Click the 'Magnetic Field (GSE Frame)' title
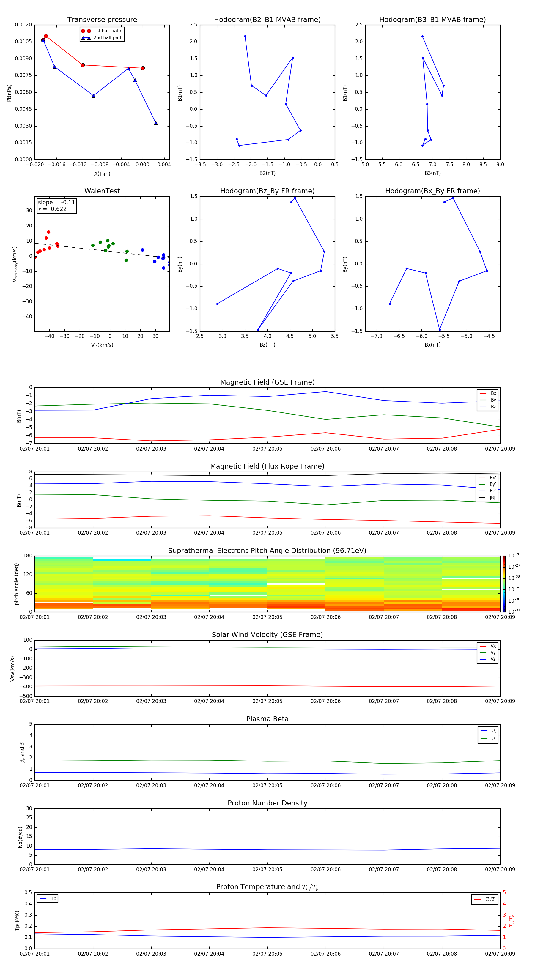The width and height of the screenshot is (535, 980). 267,382
